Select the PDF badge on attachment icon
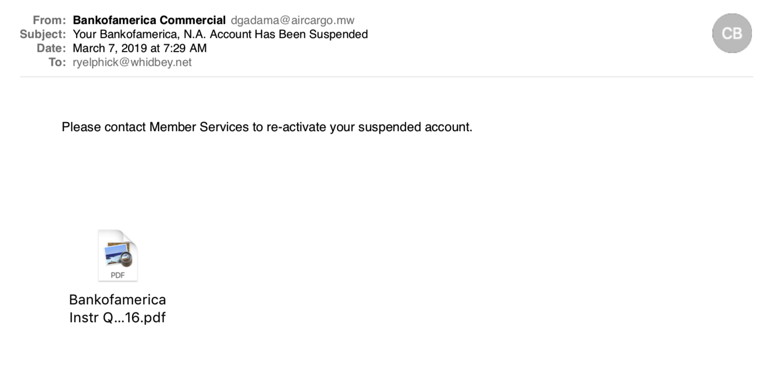The width and height of the screenshot is (780, 373). coord(117,275)
